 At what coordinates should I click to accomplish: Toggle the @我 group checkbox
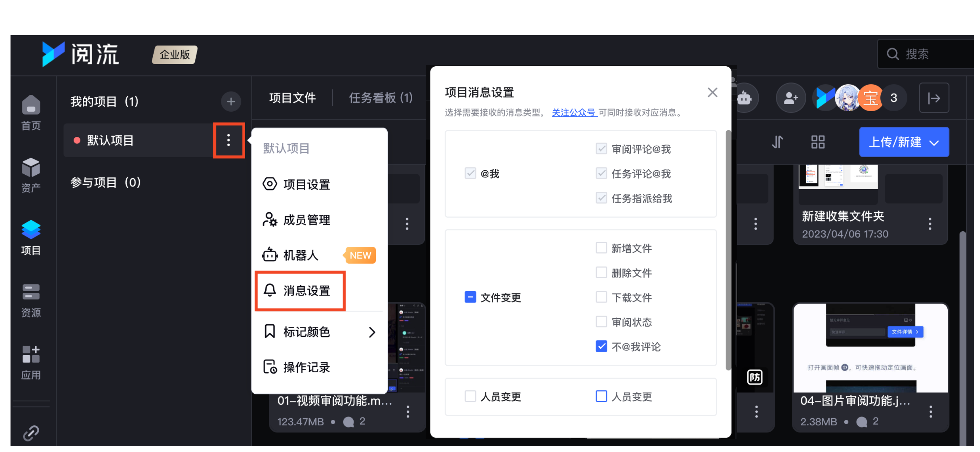point(470,173)
